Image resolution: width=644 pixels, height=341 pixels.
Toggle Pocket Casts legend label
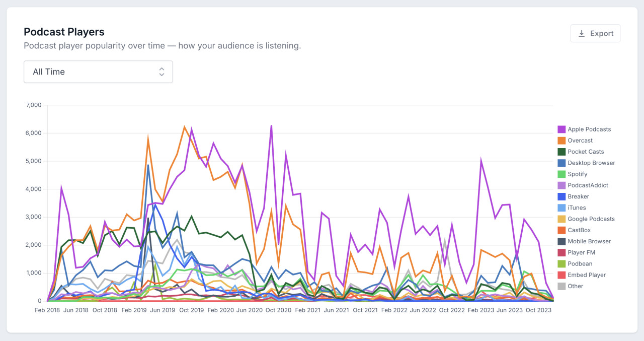[x=585, y=152]
